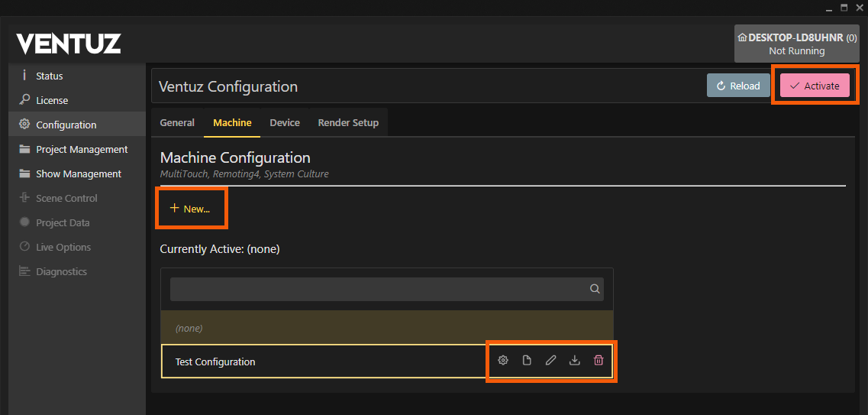Delete Test Configuration using the trash icon
Viewport: 868px width, 415px height.
click(599, 361)
